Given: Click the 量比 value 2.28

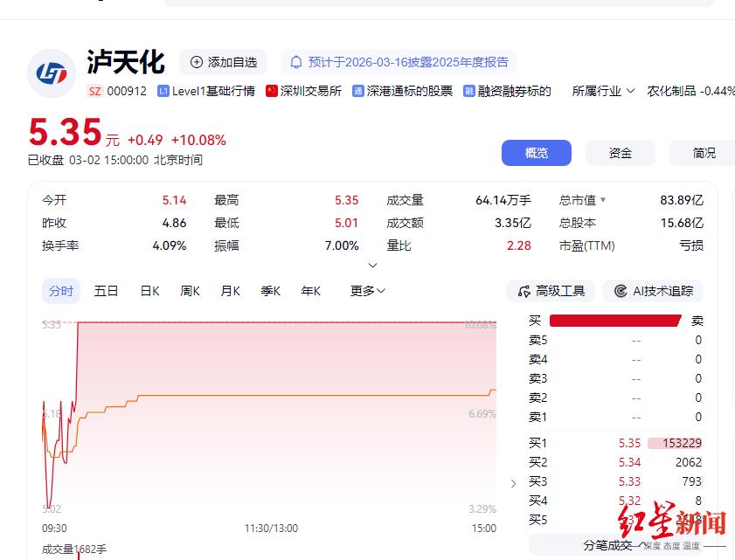Looking at the screenshot, I should click(519, 245).
